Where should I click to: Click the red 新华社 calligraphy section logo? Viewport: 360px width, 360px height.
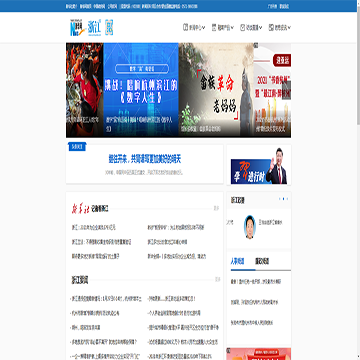81,209
